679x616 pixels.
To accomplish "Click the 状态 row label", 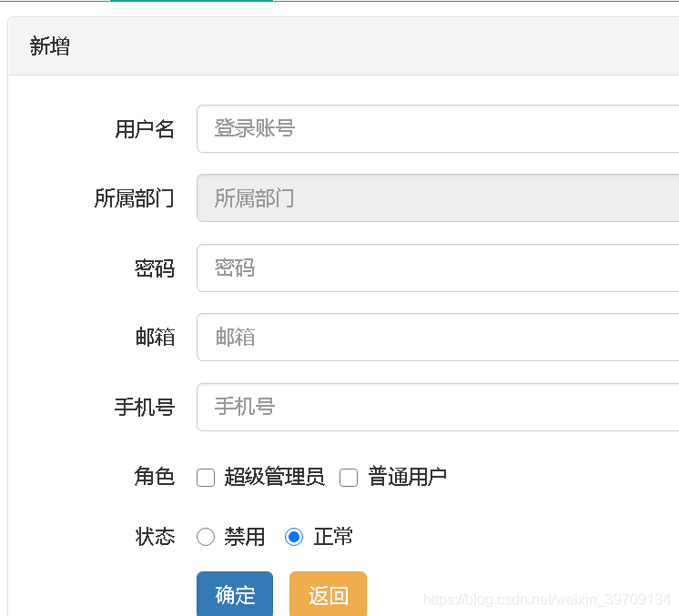I will pos(155,537).
